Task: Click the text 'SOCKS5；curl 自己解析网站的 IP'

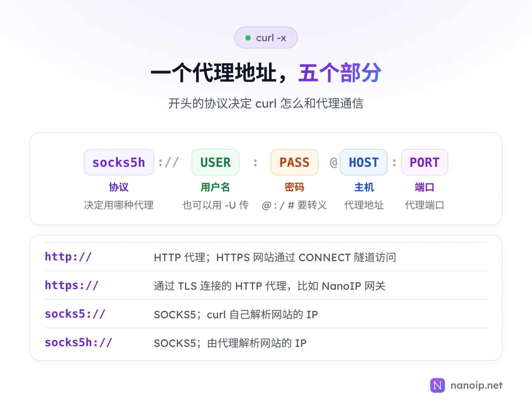Action: click(x=236, y=314)
